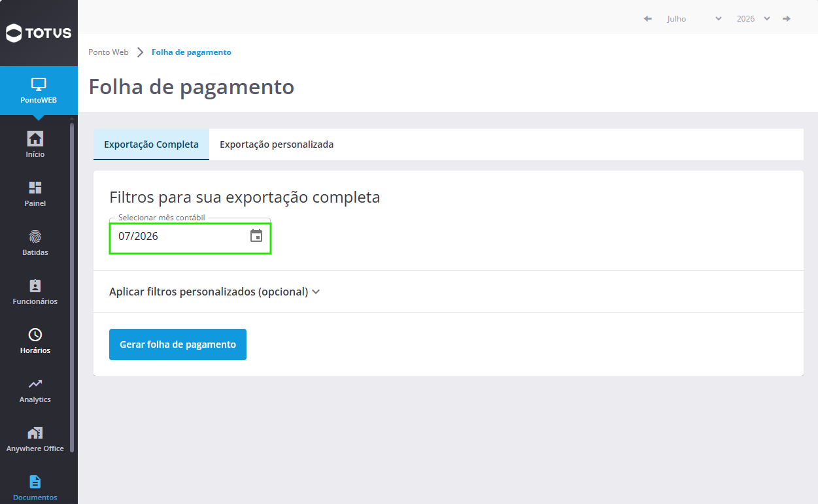Image resolution: width=818 pixels, height=504 pixels.
Task: Switch to Exportação personalizada tab
Action: 277,144
